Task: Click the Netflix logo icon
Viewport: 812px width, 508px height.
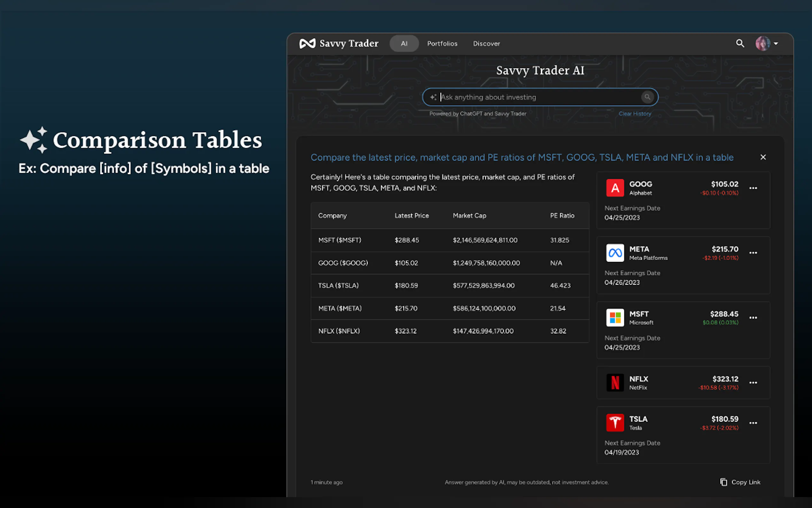Action: [x=615, y=382]
